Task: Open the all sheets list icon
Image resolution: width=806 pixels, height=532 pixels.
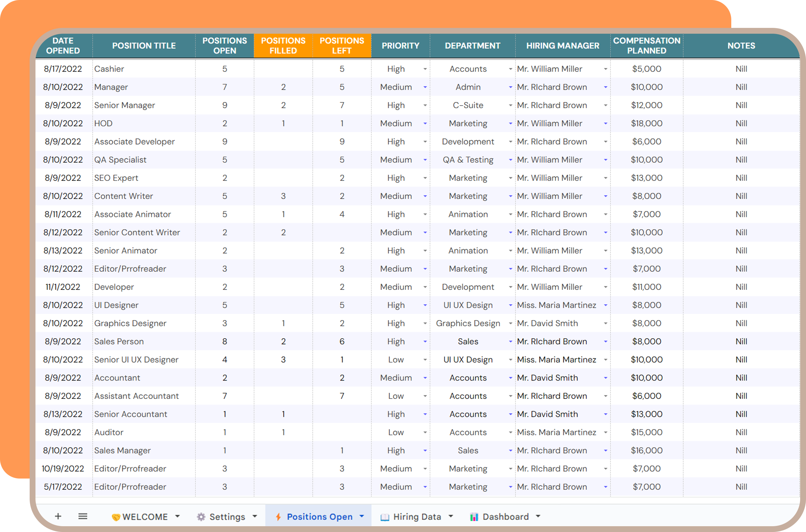Action: point(83,516)
